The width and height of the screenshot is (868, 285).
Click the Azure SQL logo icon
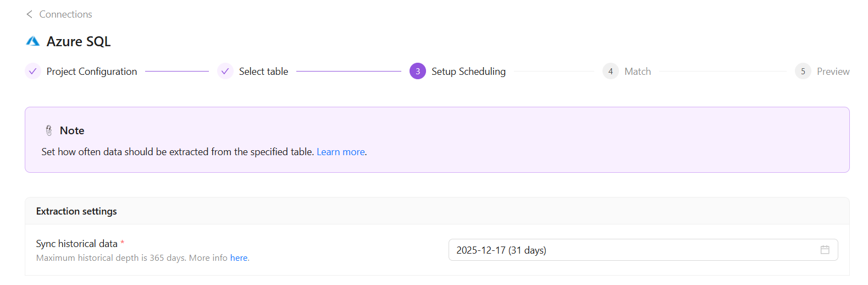pyautogui.click(x=33, y=41)
